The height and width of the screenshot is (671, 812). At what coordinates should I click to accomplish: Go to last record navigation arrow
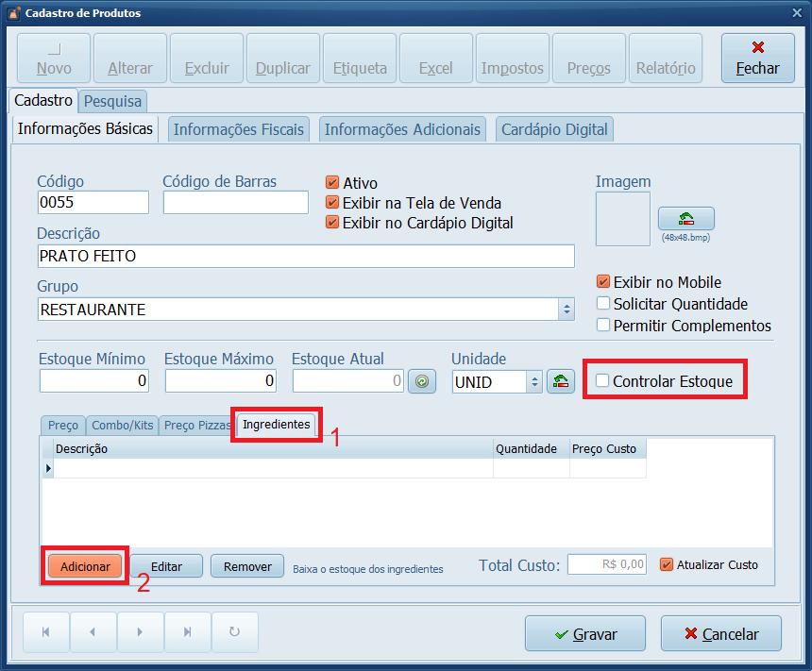click(188, 632)
